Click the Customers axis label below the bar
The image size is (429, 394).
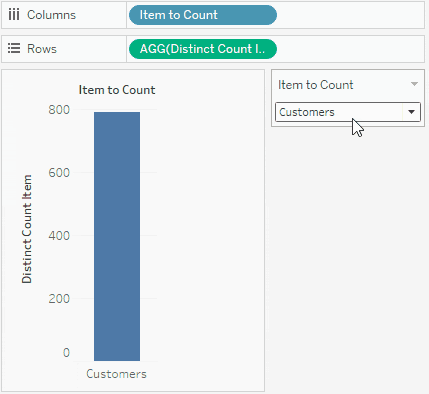[116, 374]
